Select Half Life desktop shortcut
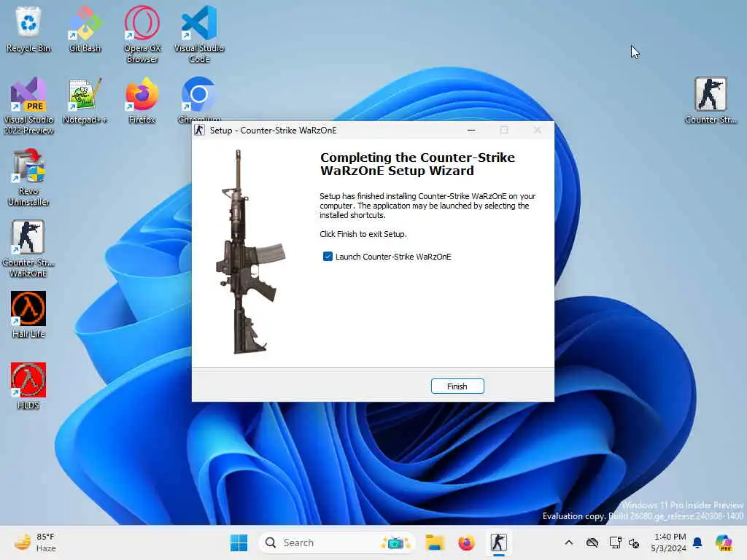Image resolution: width=747 pixels, height=560 pixels. click(x=28, y=314)
